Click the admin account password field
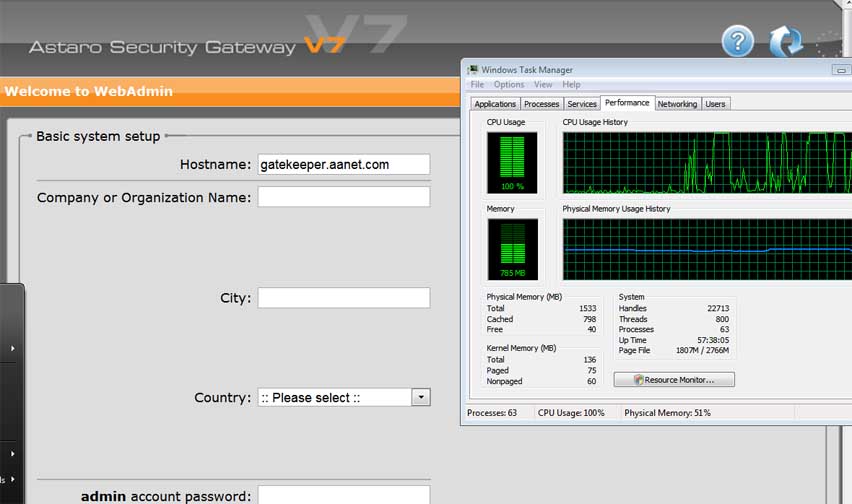The image size is (852, 504). [x=344, y=495]
